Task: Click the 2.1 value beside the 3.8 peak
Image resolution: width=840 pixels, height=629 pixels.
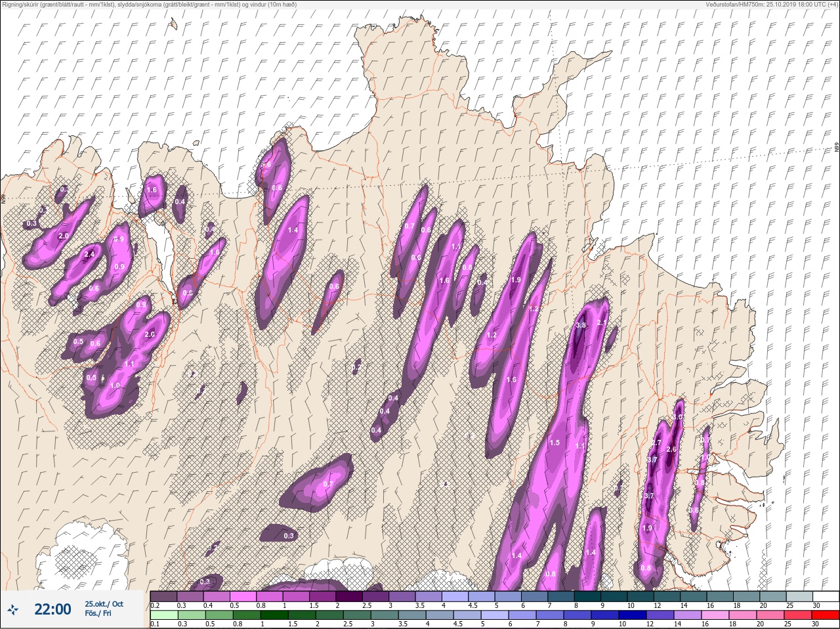Action: (x=602, y=322)
